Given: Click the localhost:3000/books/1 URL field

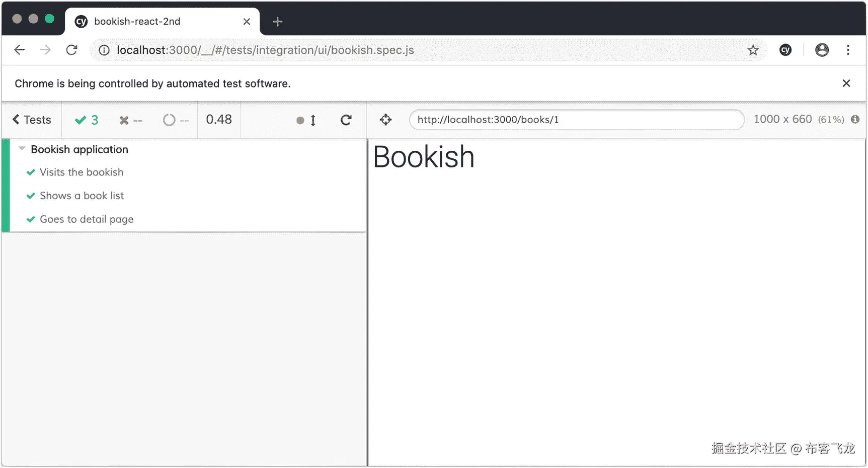Looking at the screenshot, I should [x=577, y=120].
